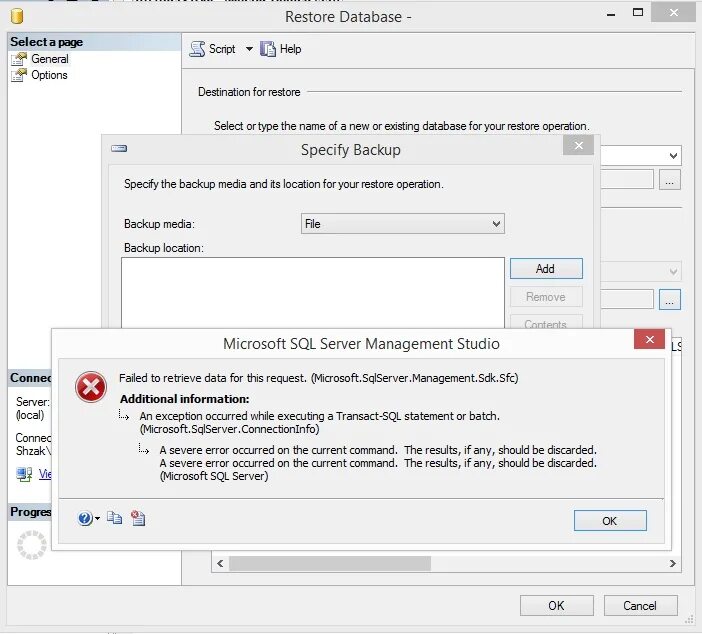Image resolution: width=702 pixels, height=634 pixels.
Task: Close the Restore Database window
Action: tap(673, 13)
